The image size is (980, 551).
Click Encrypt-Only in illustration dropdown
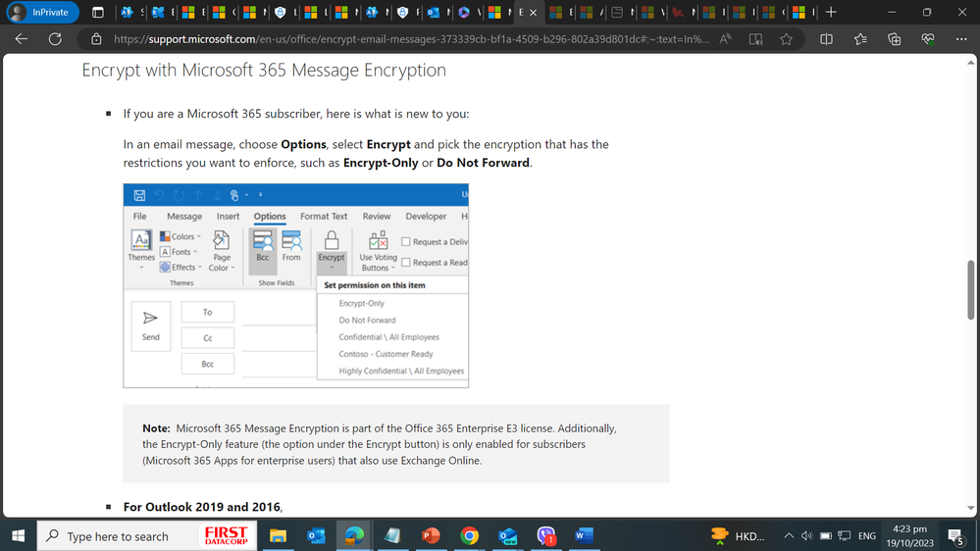(361, 303)
